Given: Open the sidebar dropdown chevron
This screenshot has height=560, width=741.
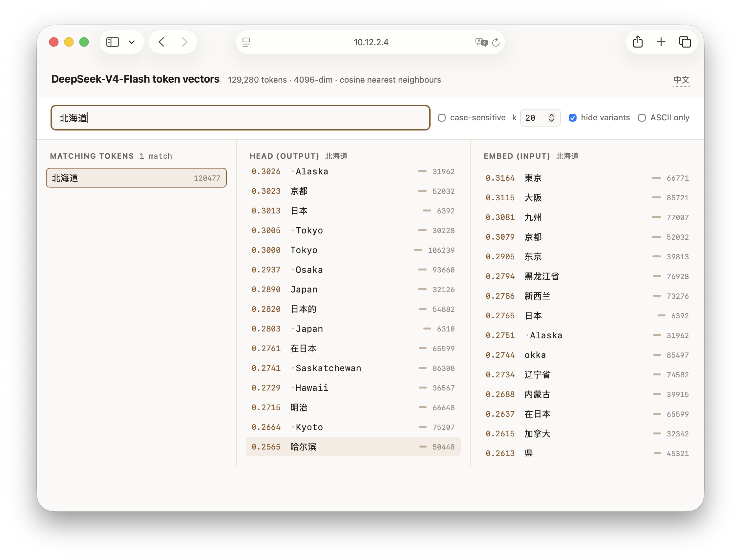Looking at the screenshot, I should (132, 42).
